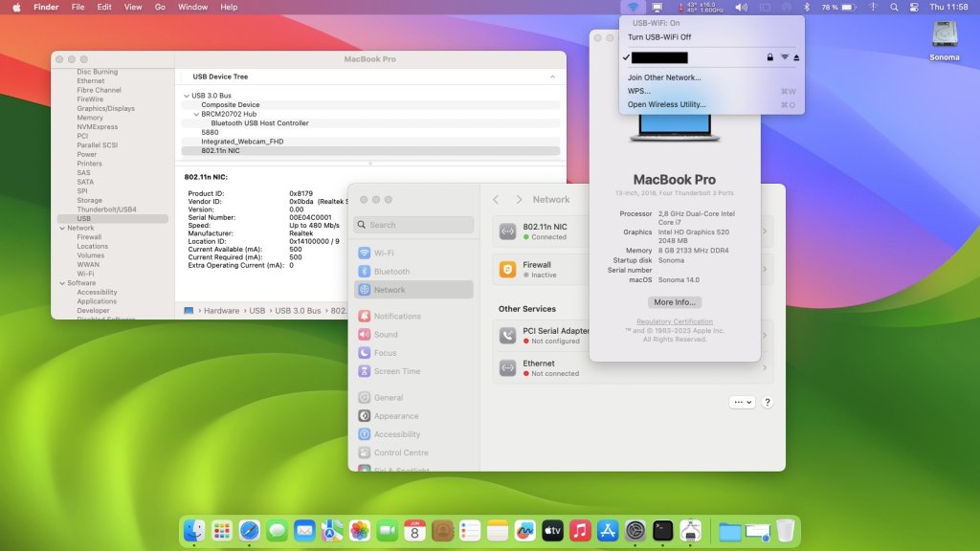Screen dimensions: 980x551
Task: Open the App Store Dock icon
Action: tap(607, 530)
